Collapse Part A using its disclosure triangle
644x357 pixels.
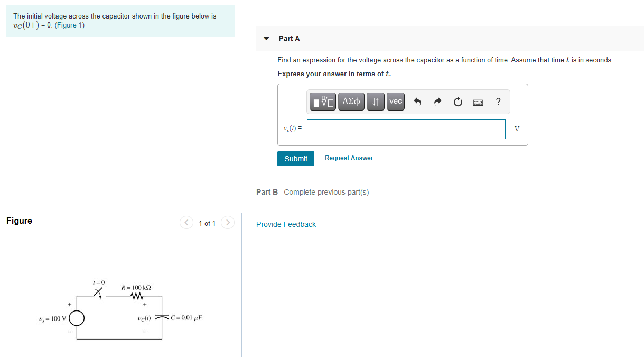point(266,39)
